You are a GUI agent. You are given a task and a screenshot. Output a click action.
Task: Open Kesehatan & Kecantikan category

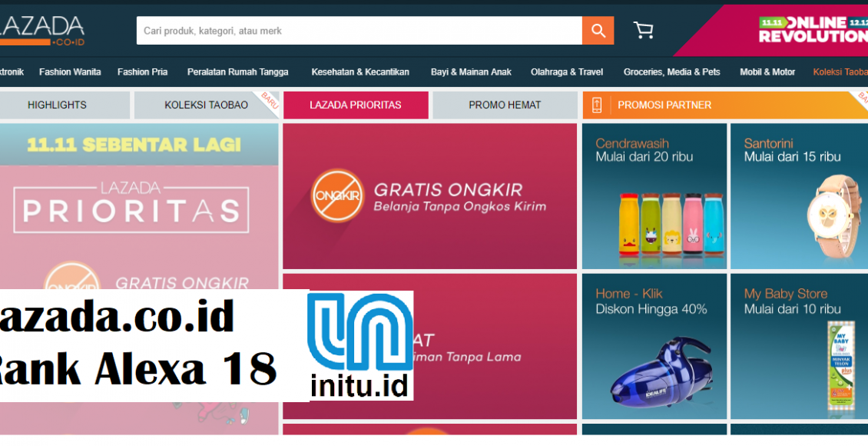pyautogui.click(x=359, y=72)
